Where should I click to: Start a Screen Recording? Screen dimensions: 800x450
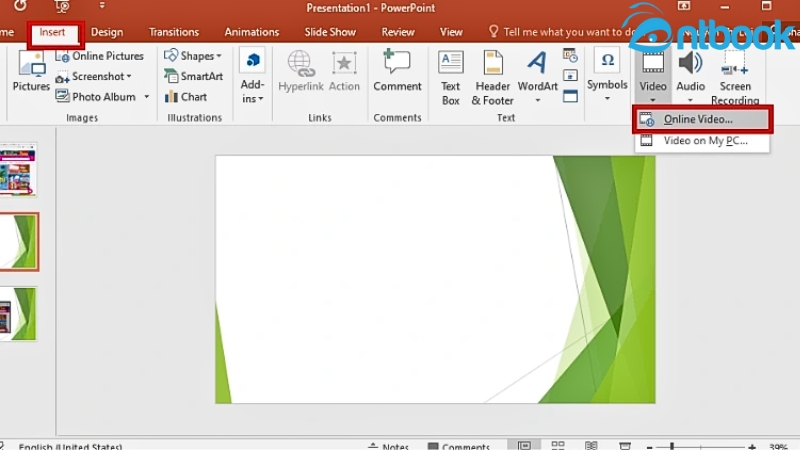click(735, 77)
